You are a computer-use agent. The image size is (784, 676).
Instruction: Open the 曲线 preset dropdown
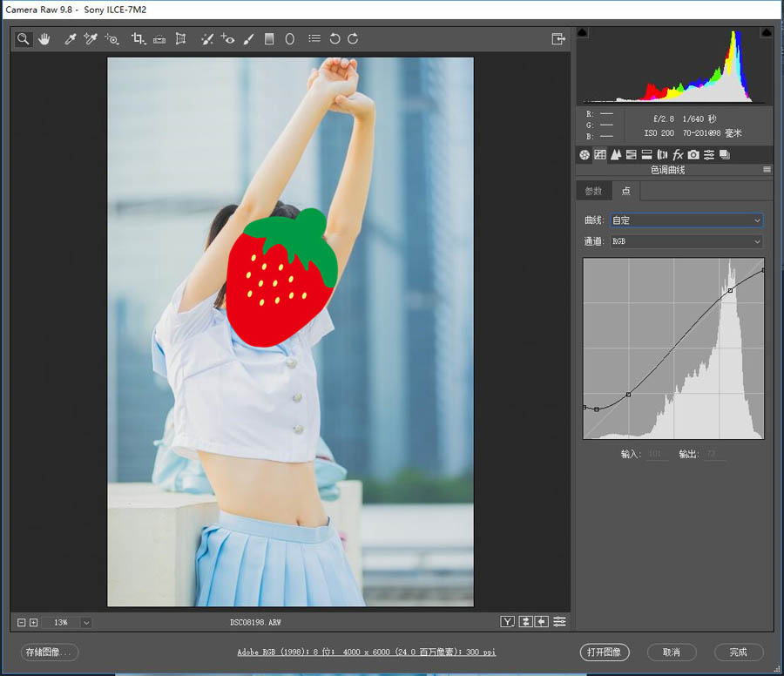(686, 220)
